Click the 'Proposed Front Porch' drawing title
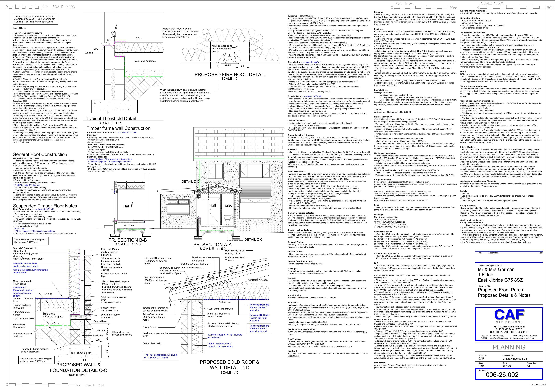The image size is (555, 392). [x=500, y=290]
